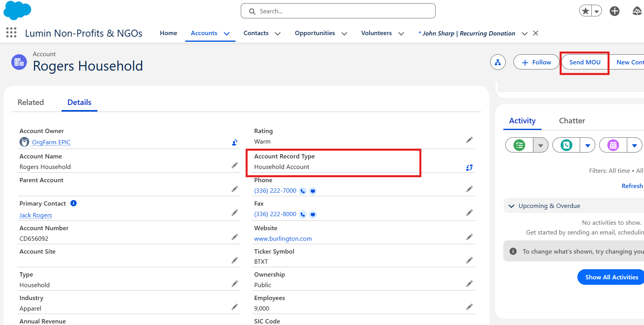Edit the Account Number field pencil
The width and height of the screenshot is (644, 325).
point(235,237)
